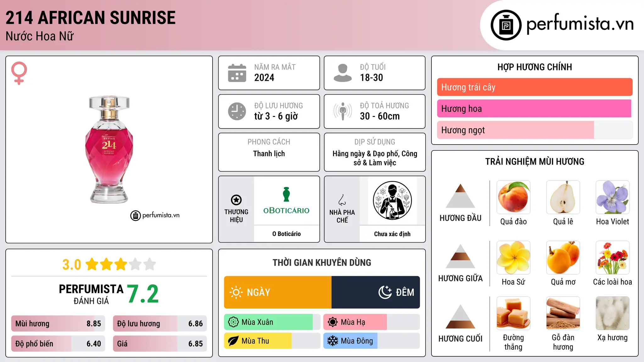Click the Hương hoa accord bar
Screen dimensions: 644x362
point(535,108)
